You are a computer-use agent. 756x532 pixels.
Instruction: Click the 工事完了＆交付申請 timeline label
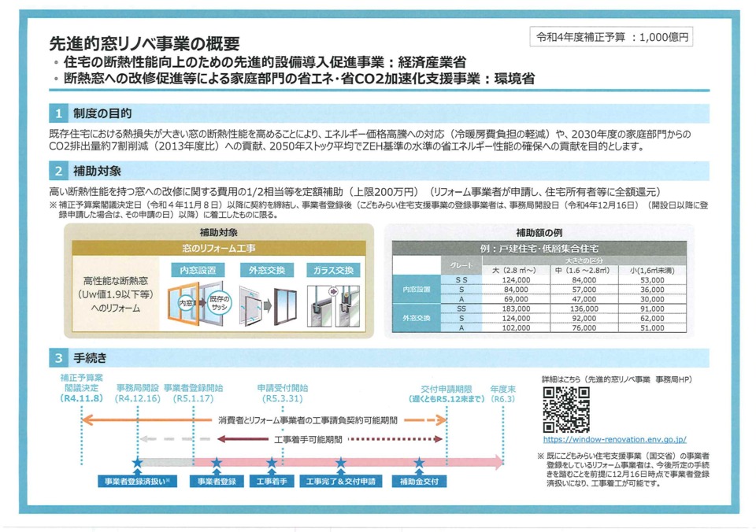point(341,480)
